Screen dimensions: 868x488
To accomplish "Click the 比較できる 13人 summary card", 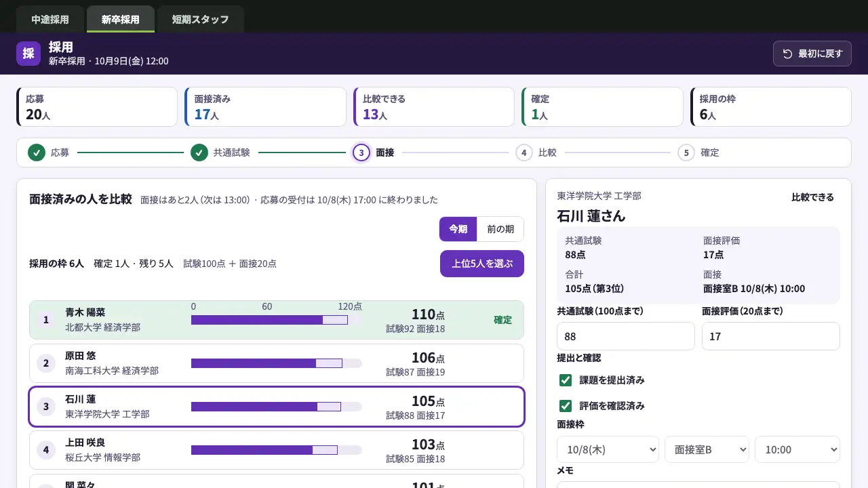I will (x=434, y=106).
